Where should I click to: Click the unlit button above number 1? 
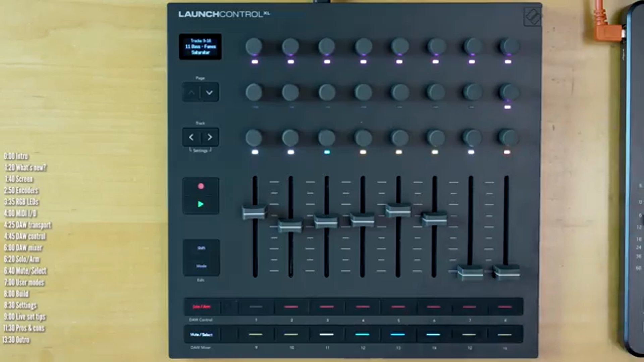tap(256, 307)
